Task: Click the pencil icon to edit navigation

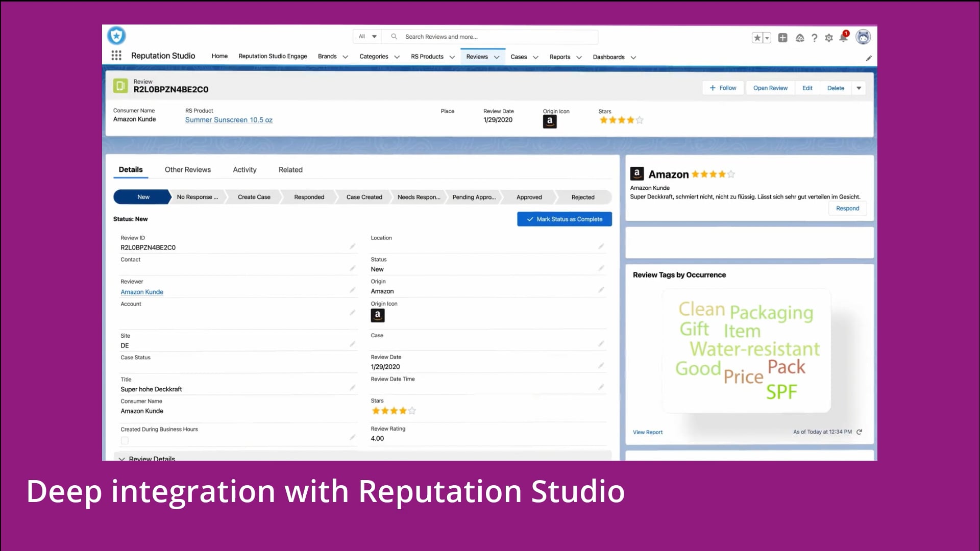Action: [869, 58]
